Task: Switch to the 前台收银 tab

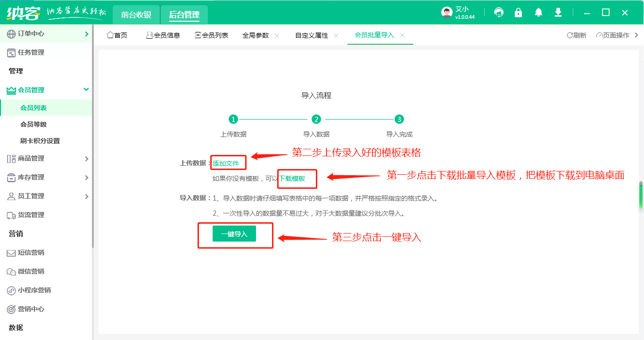Action: click(136, 15)
